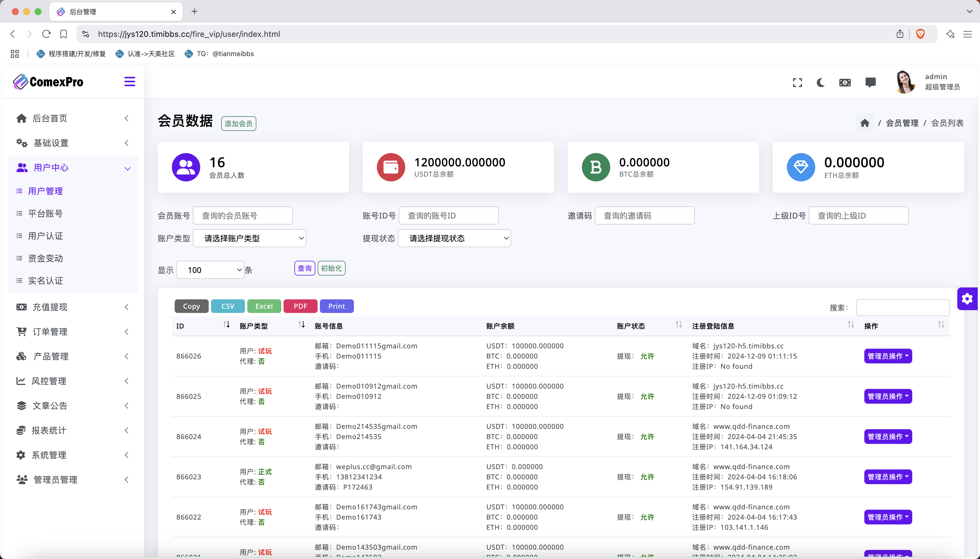The width and height of the screenshot is (980, 559).
Task: Open the floating settings gear panel
Action: click(x=967, y=299)
